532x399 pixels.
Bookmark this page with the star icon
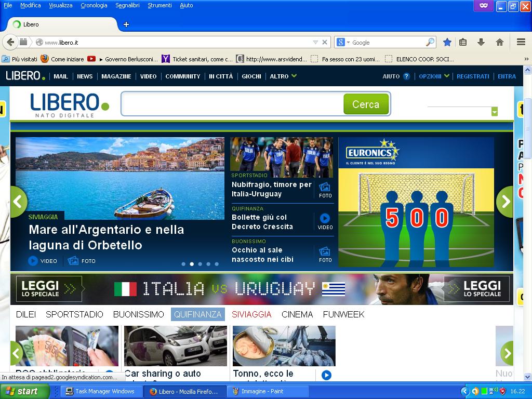(x=447, y=42)
